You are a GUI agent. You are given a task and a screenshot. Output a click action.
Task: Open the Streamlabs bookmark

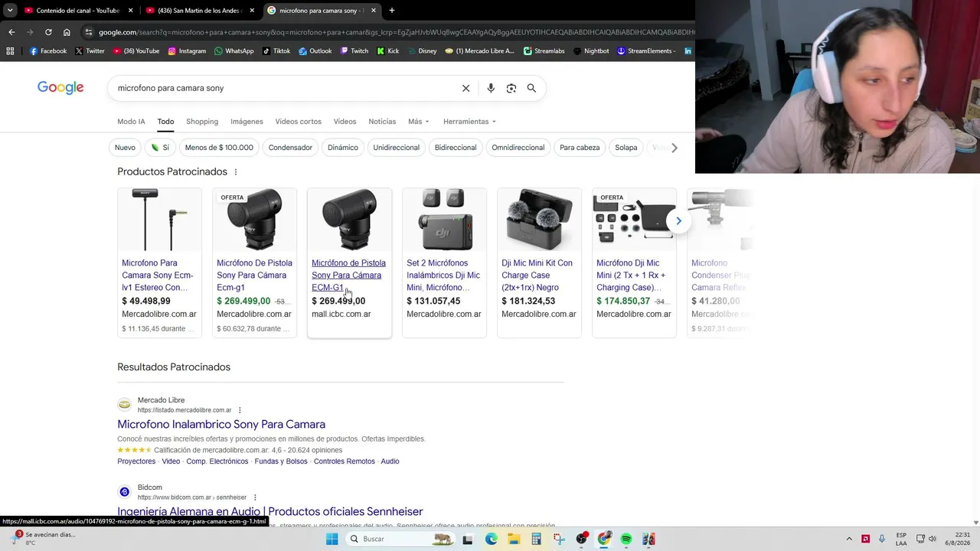coord(544,51)
